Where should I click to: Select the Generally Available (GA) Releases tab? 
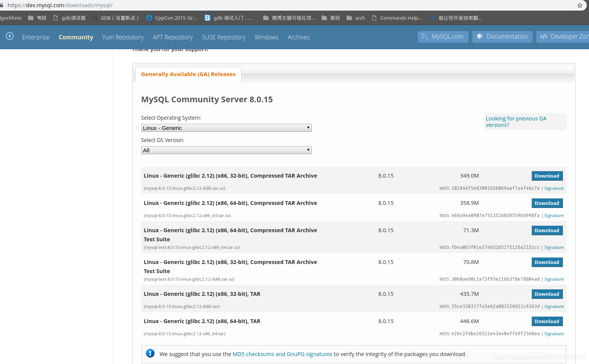coord(188,74)
